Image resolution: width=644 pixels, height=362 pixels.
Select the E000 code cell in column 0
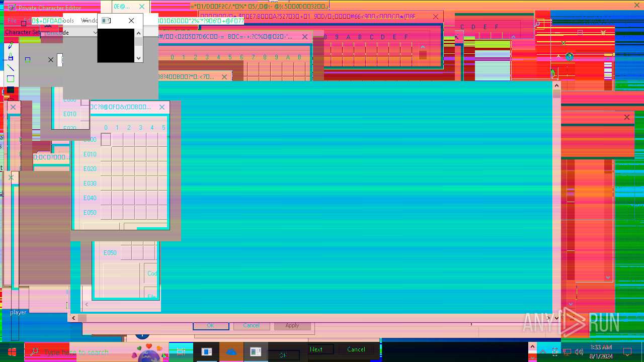click(x=106, y=140)
